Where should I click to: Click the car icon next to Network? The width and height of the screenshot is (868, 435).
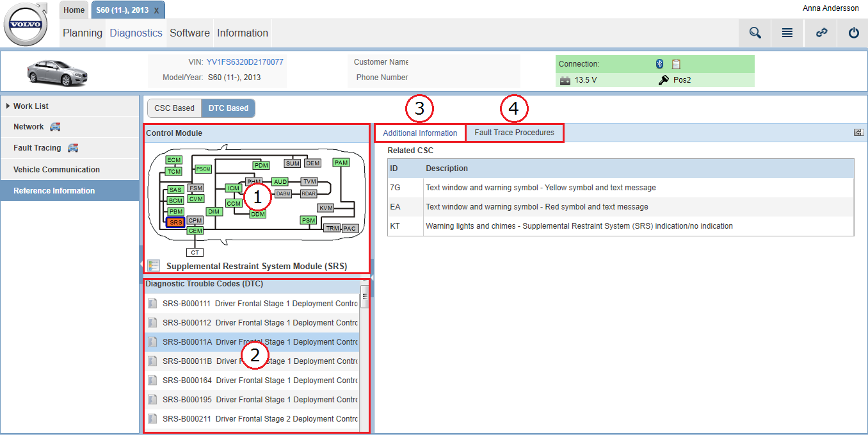point(55,127)
